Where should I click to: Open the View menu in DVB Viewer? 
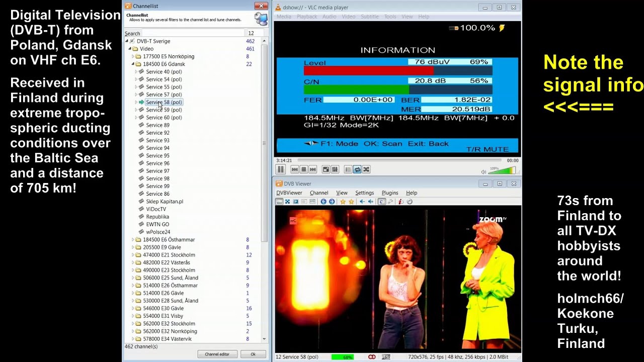click(342, 193)
